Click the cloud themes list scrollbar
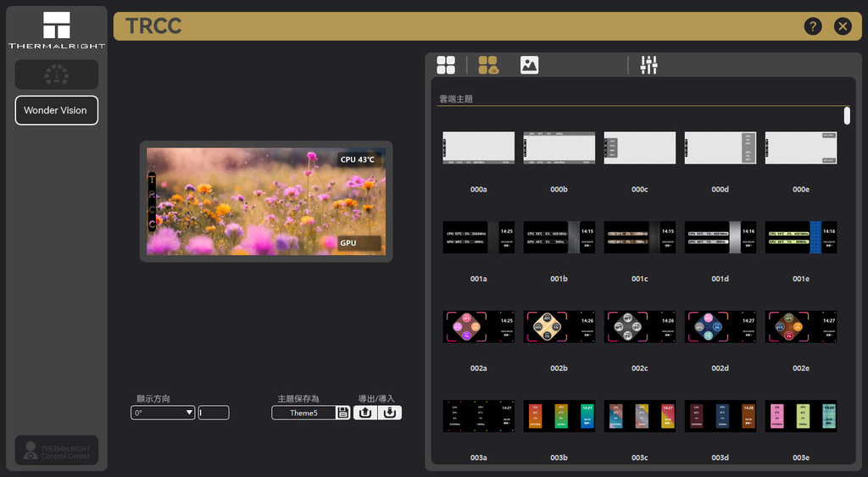The image size is (868, 477). pyautogui.click(x=847, y=116)
